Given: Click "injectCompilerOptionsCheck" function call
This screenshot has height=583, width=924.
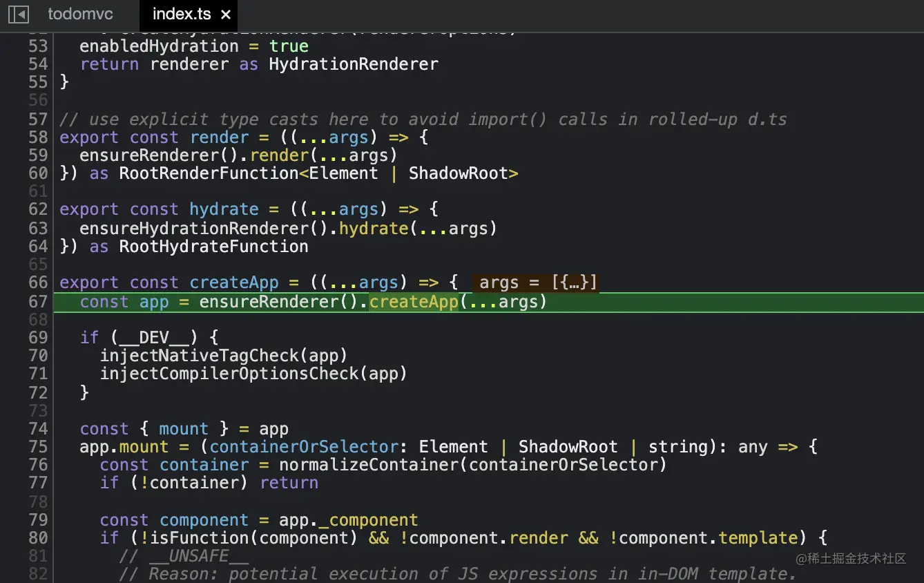Looking at the screenshot, I should [229, 374].
